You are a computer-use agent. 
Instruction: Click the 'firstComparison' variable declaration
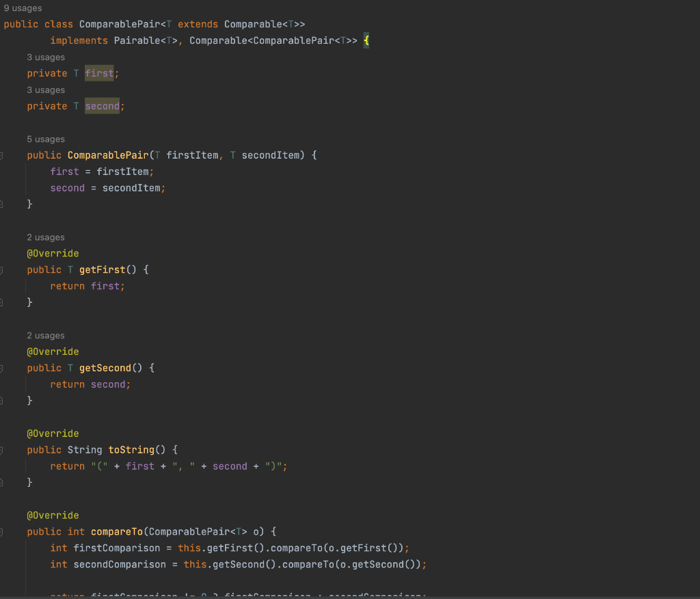click(116, 548)
